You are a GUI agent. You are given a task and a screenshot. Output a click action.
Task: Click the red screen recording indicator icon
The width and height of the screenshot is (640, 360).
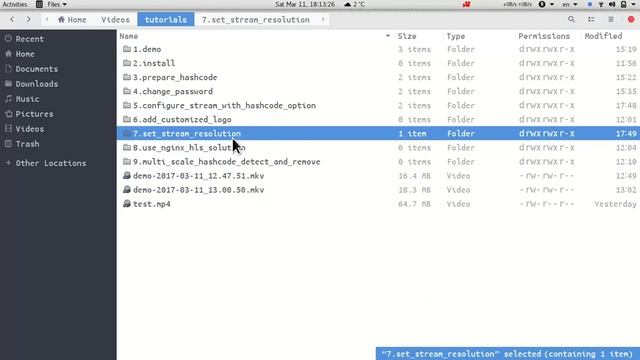467,4
